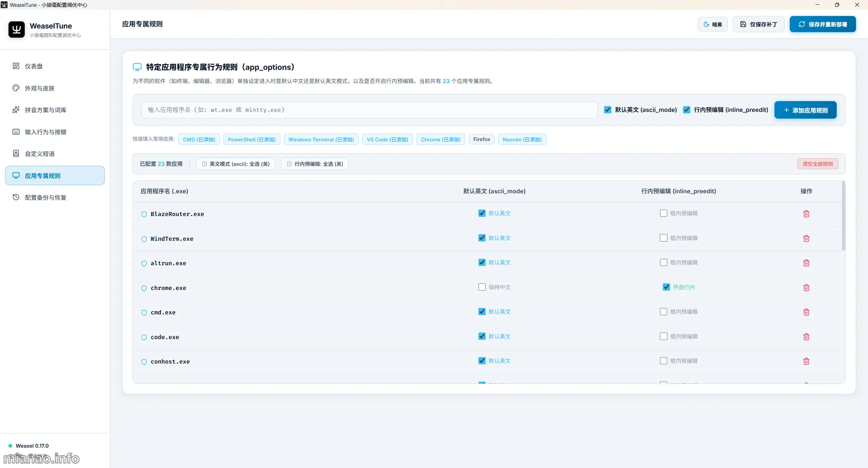Viewport: 868px width, 468px height.
Task: Click the WeaselTune logo icon in sidebar
Action: (17, 30)
